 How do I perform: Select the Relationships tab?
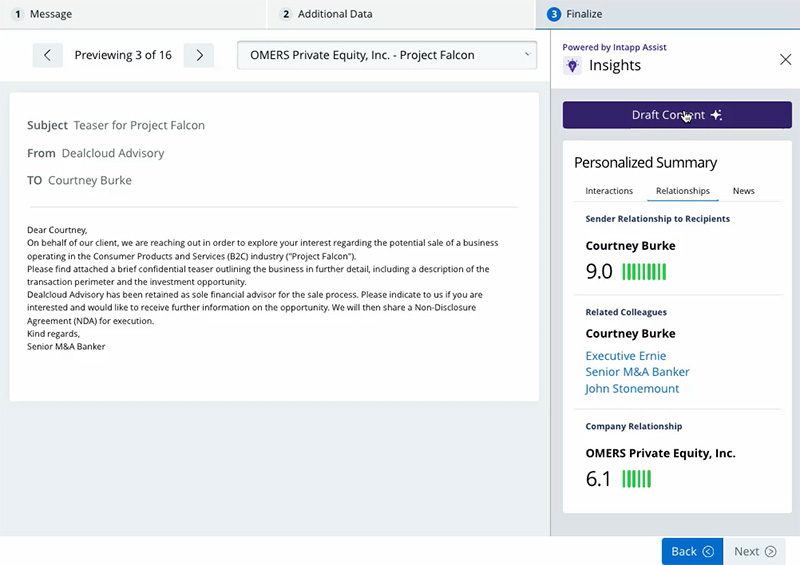683,191
